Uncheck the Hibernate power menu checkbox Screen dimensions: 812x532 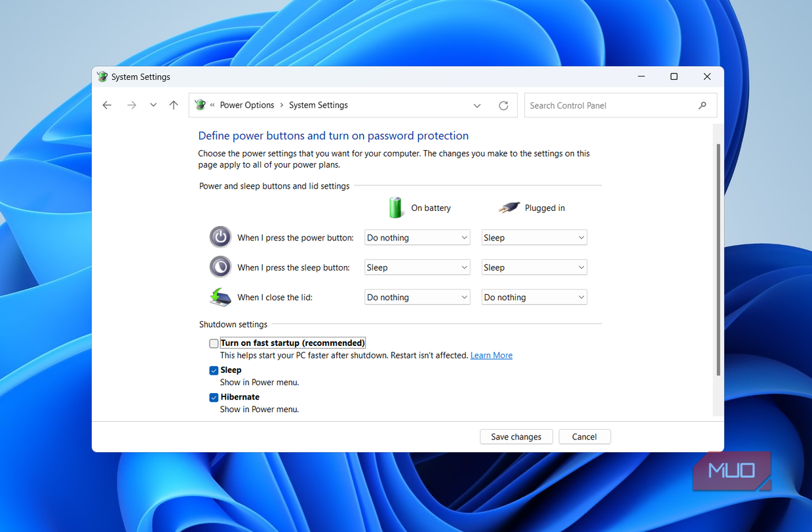[x=214, y=397]
